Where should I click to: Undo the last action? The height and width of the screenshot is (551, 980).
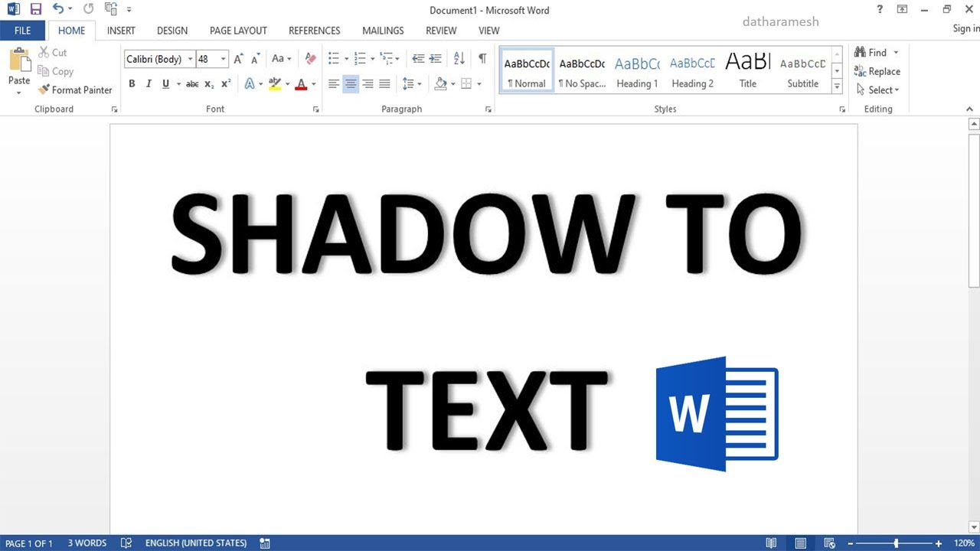[x=58, y=10]
